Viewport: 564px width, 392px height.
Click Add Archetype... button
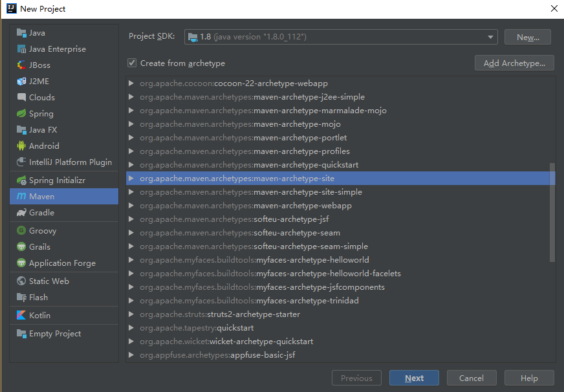pyautogui.click(x=514, y=63)
